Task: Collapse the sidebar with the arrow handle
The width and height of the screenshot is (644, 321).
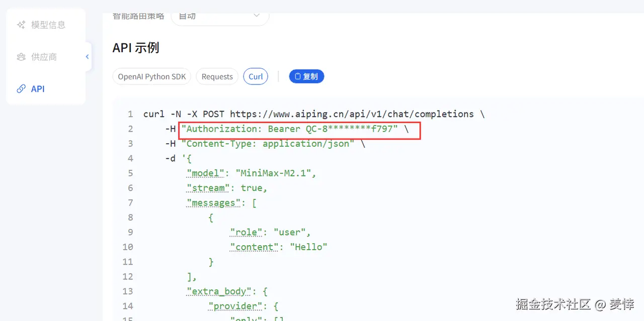Action: (x=88, y=57)
